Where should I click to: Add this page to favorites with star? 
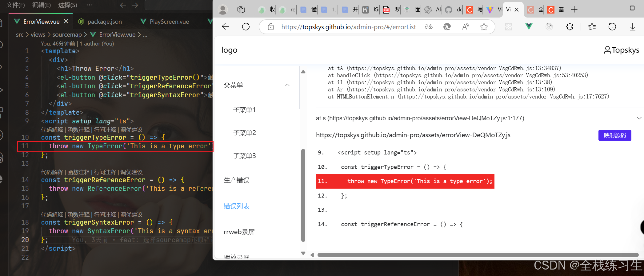point(484,27)
